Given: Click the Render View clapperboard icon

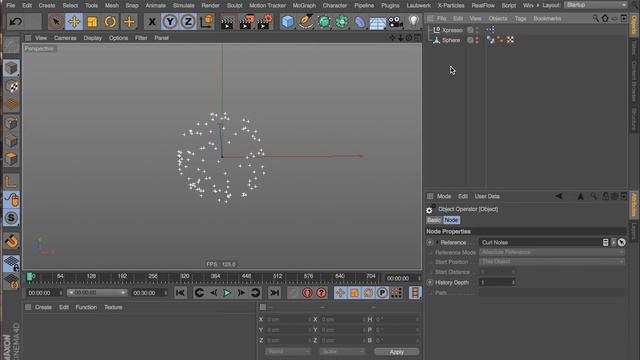Looking at the screenshot, I should tap(227, 22).
